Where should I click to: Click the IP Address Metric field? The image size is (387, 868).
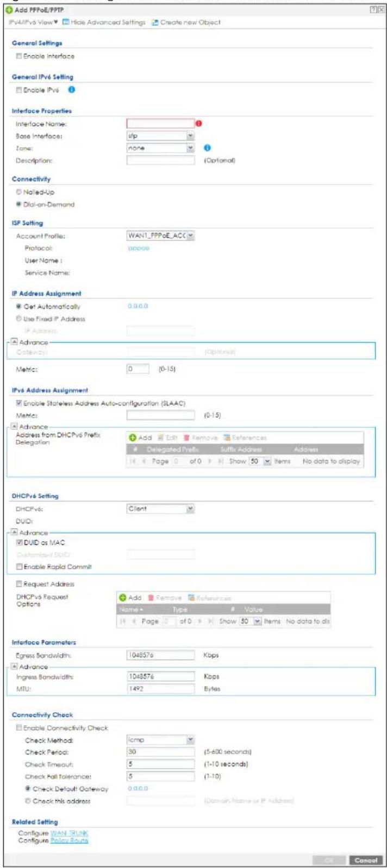138,369
